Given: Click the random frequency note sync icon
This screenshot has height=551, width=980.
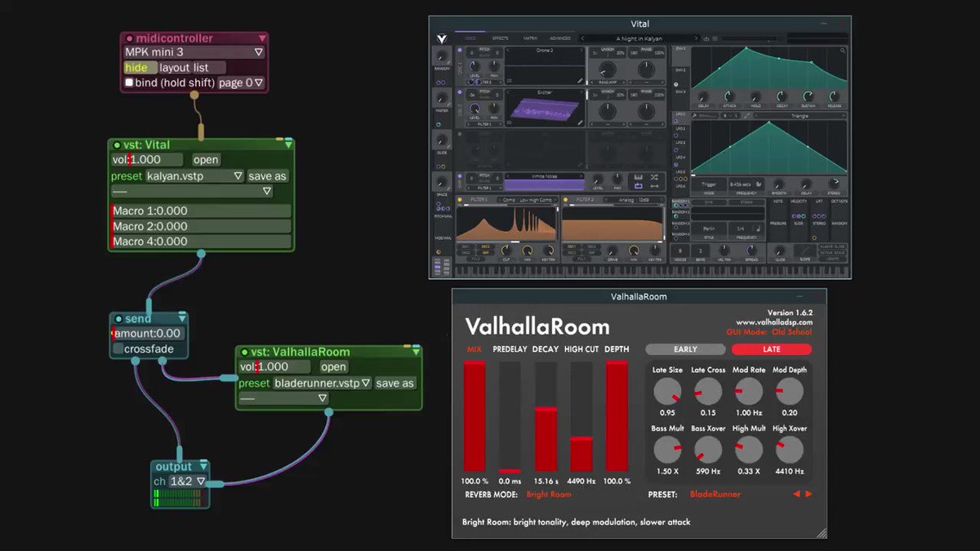Looking at the screenshot, I should [x=759, y=229].
